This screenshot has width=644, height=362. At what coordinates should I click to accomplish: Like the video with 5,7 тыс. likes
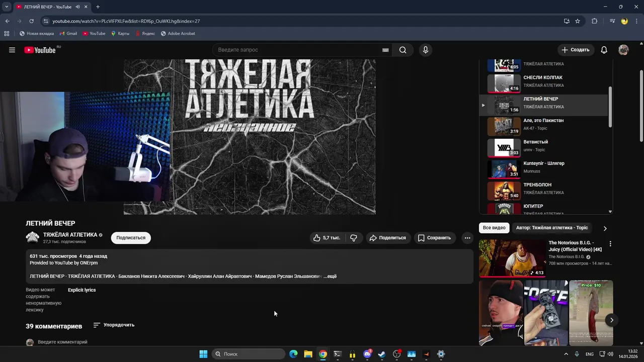326,238
